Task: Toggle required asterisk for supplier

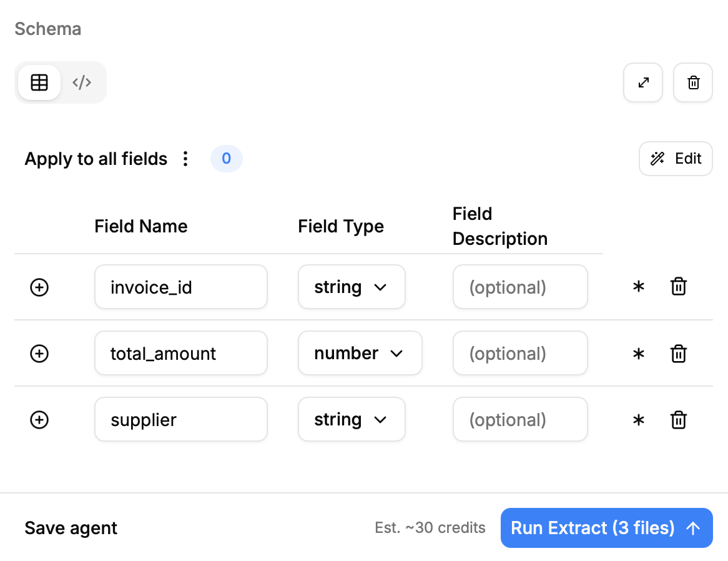Action: [x=638, y=420]
